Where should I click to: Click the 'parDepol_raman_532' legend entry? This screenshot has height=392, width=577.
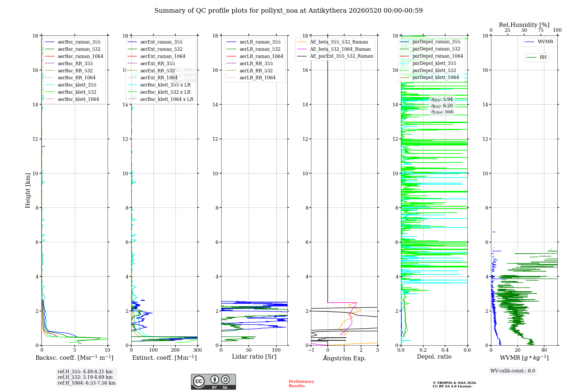click(430, 49)
